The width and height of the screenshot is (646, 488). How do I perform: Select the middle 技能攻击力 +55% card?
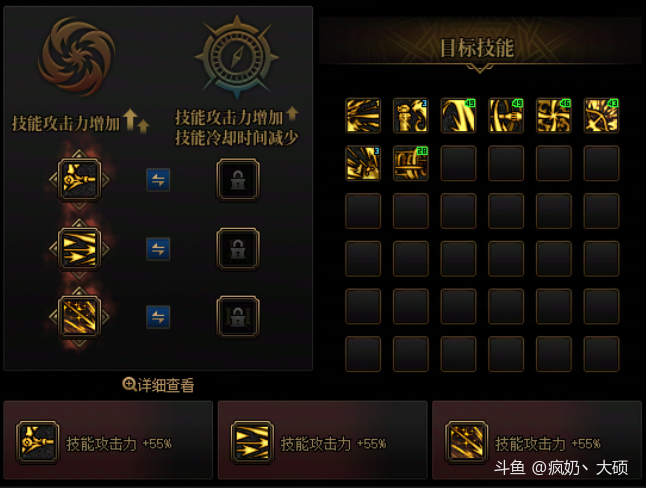pos(322,440)
